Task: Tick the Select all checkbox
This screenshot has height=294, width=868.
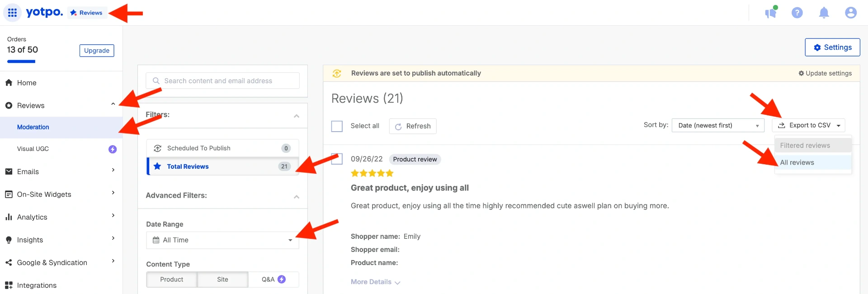Action: [x=337, y=126]
